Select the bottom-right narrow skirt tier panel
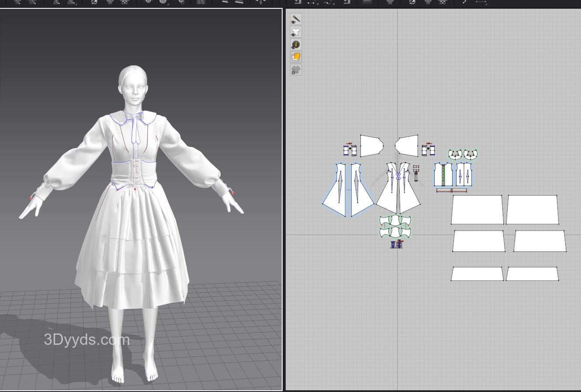This screenshot has height=392, width=581. (x=532, y=274)
